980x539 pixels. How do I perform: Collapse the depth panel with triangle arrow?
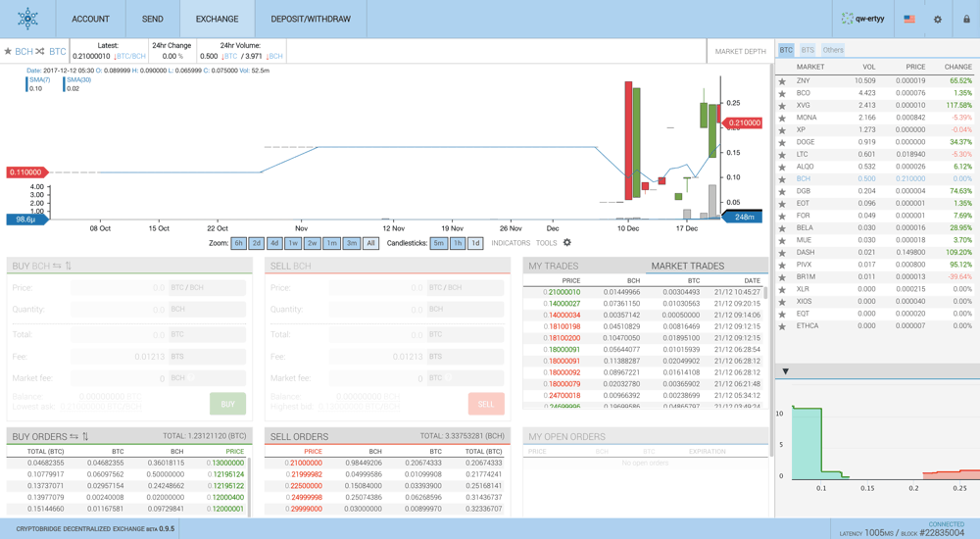[x=786, y=371]
